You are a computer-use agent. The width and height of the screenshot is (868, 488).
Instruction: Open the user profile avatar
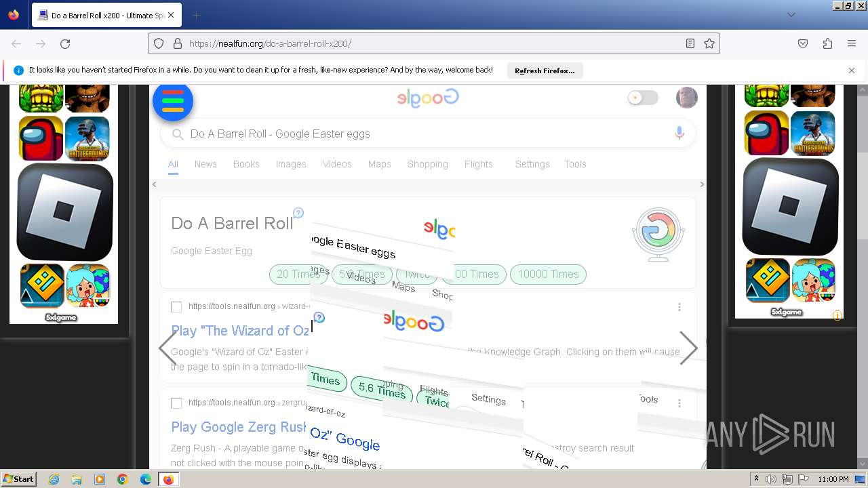(687, 98)
